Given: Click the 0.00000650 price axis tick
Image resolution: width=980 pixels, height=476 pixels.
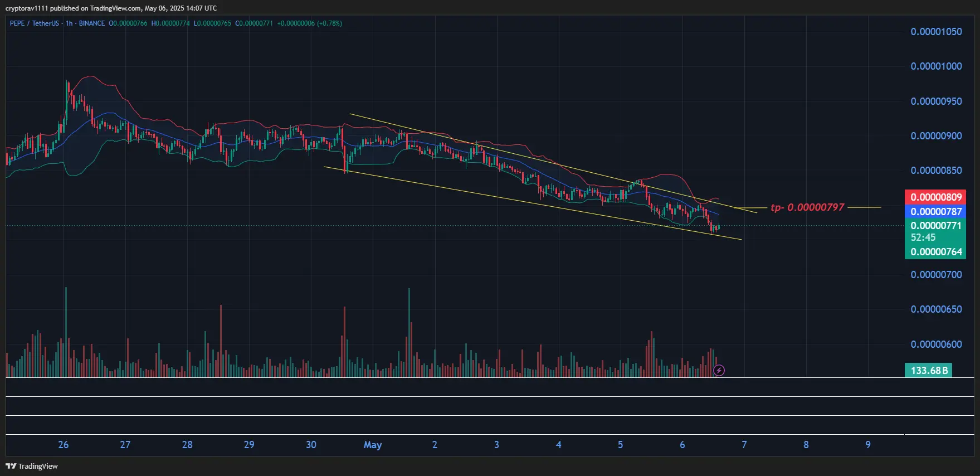Looking at the screenshot, I should pyautogui.click(x=936, y=309).
